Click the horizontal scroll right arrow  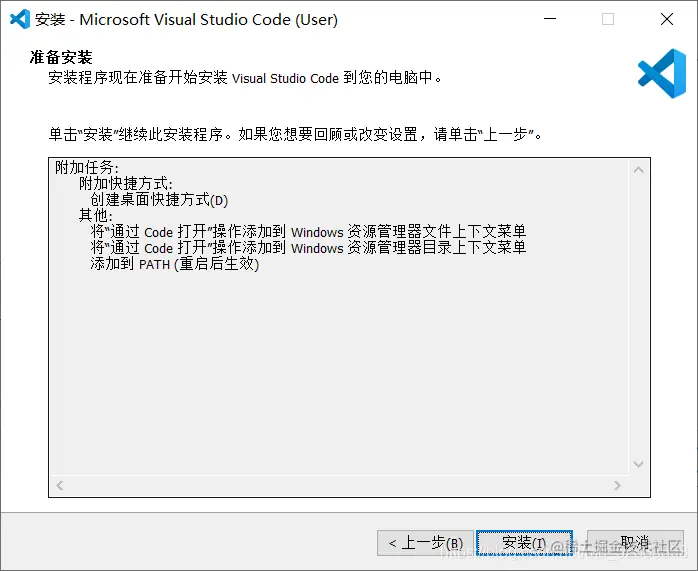coord(617,485)
